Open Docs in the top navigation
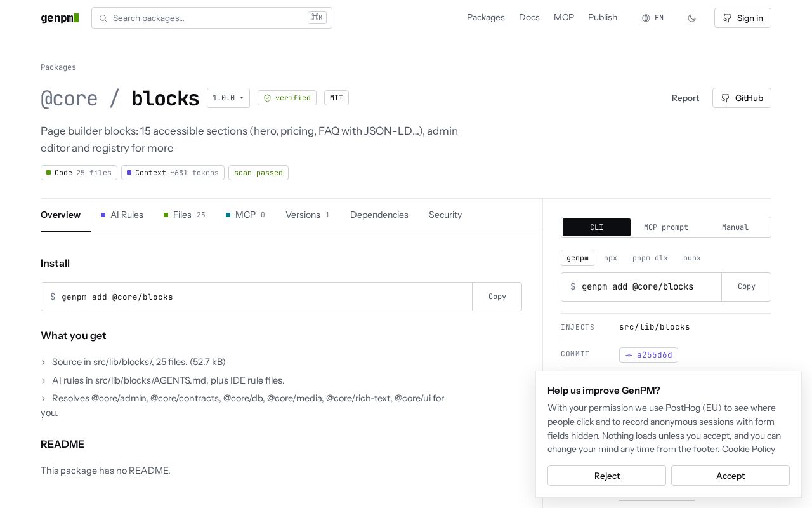This screenshot has height=508, width=812. click(x=529, y=18)
